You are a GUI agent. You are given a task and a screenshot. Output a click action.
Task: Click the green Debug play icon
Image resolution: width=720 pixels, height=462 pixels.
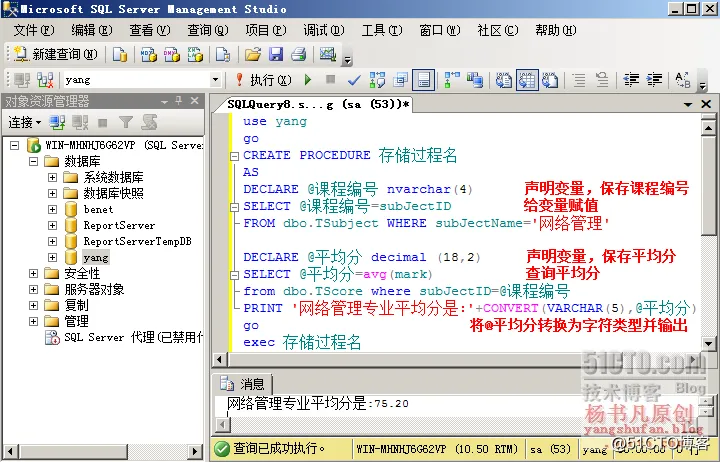[308, 80]
